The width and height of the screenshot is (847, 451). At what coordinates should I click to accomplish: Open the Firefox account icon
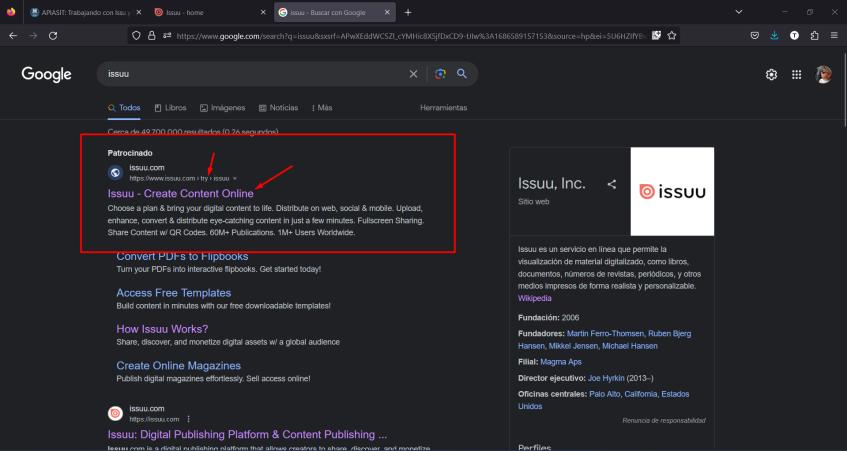coord(794,36)
